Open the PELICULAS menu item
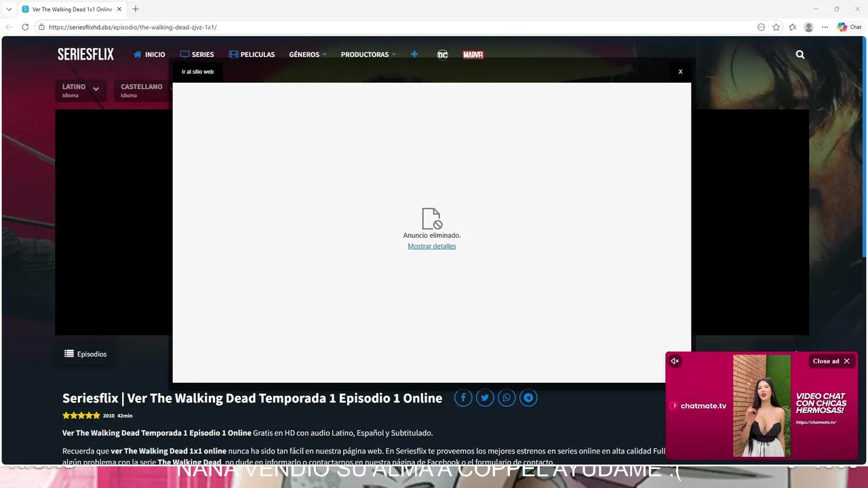The image size is (868, 488). (x=252, y=54)
